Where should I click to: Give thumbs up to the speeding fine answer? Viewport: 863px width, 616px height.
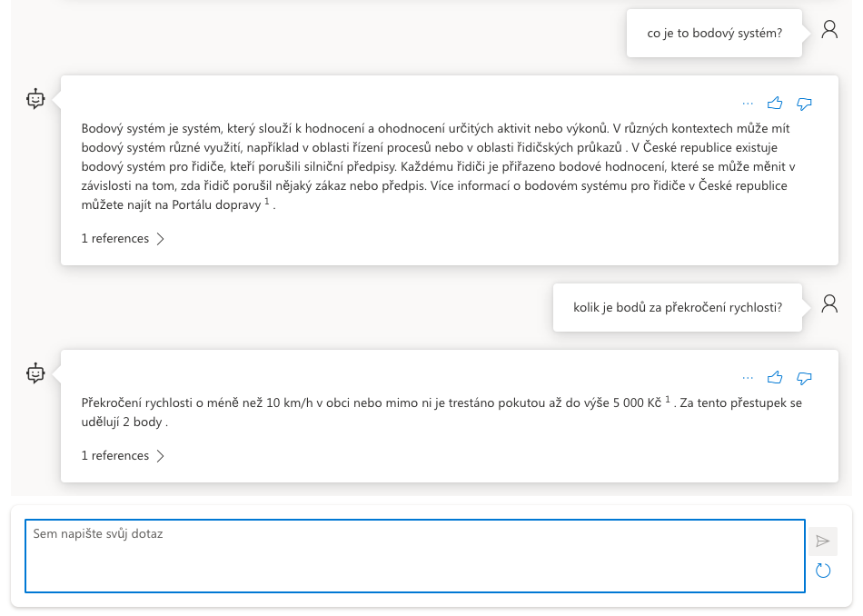tap(775, 377)
